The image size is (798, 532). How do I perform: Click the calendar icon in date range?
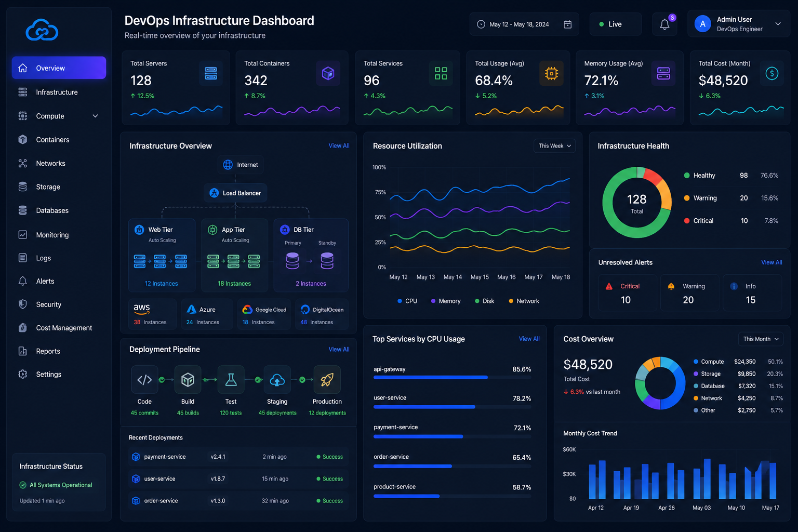pyautogui.click(x=567, y=24)
